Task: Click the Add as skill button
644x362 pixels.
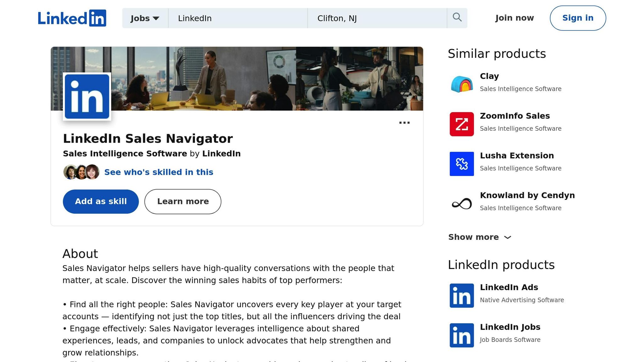Action: point(101,201)
